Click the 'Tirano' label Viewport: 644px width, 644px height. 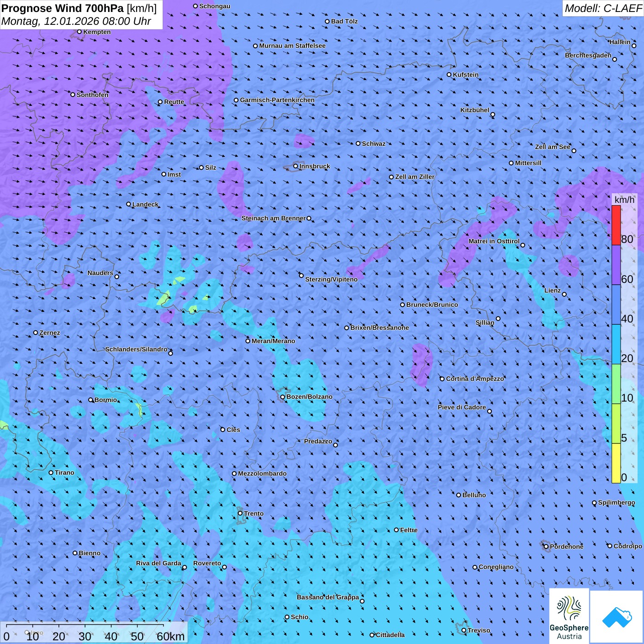tap(64, 472)
